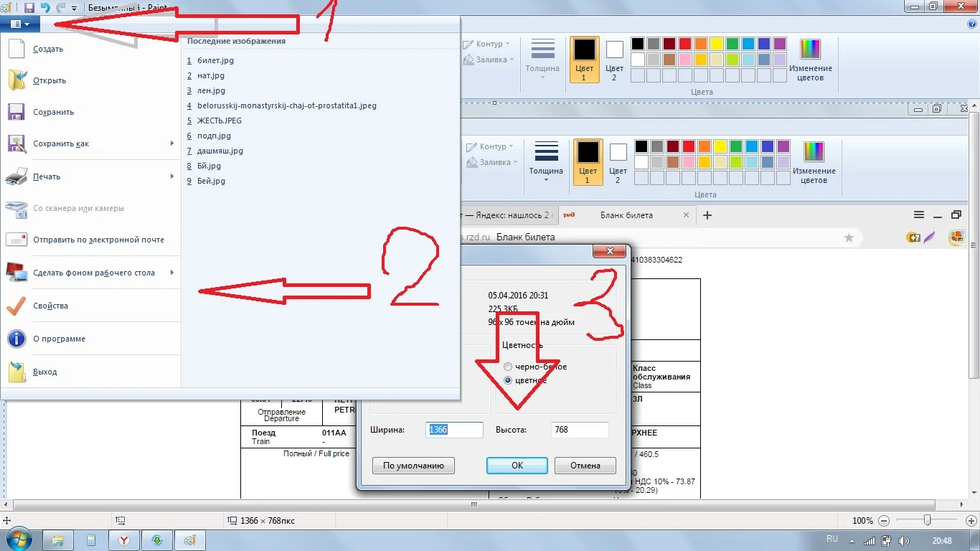The image size is (980, 551).
Task: Click the "Сохранить" save disk icon
Action: tap(17, 112)
